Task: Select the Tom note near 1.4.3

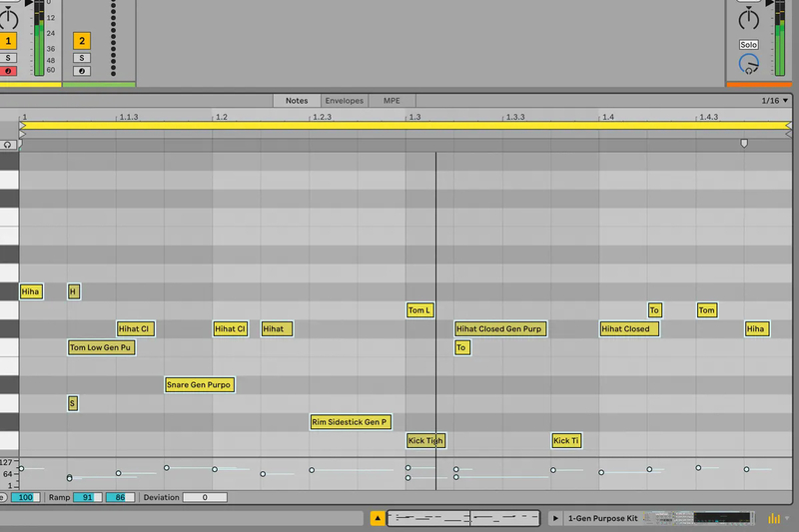Action: (707, 310)
